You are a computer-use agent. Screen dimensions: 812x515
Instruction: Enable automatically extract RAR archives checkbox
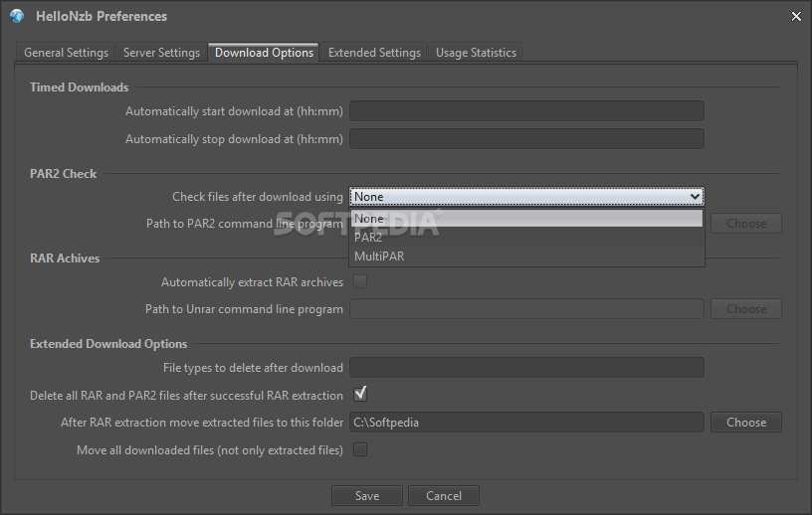pyautogui.click(x=360, y=281)
